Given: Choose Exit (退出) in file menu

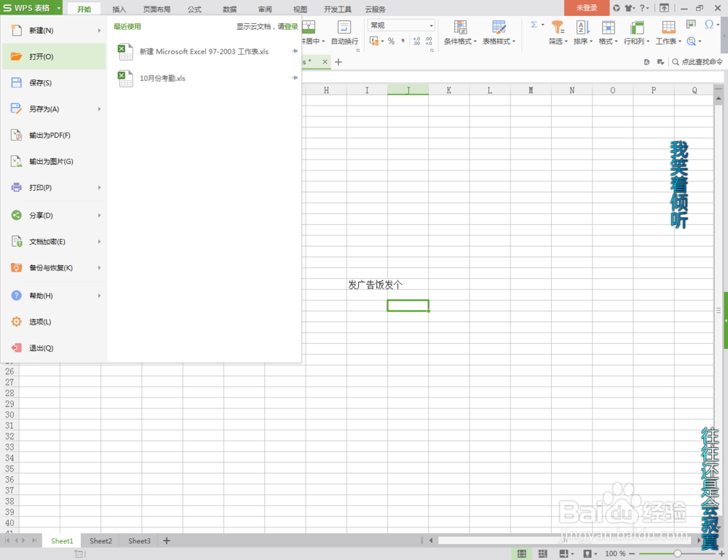Looking at the screenshot, I should 54,348.
